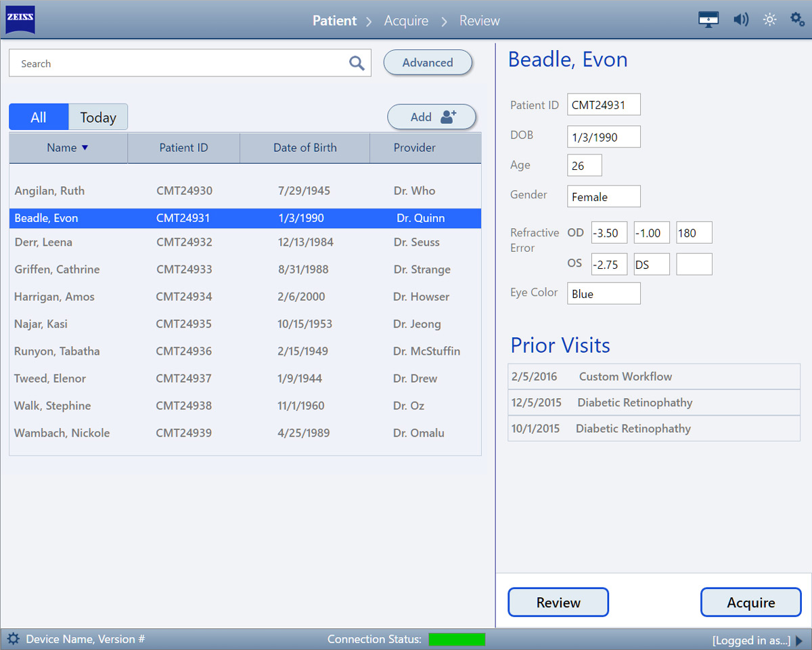Sort by Name column arrow

(x=85, y=148)
